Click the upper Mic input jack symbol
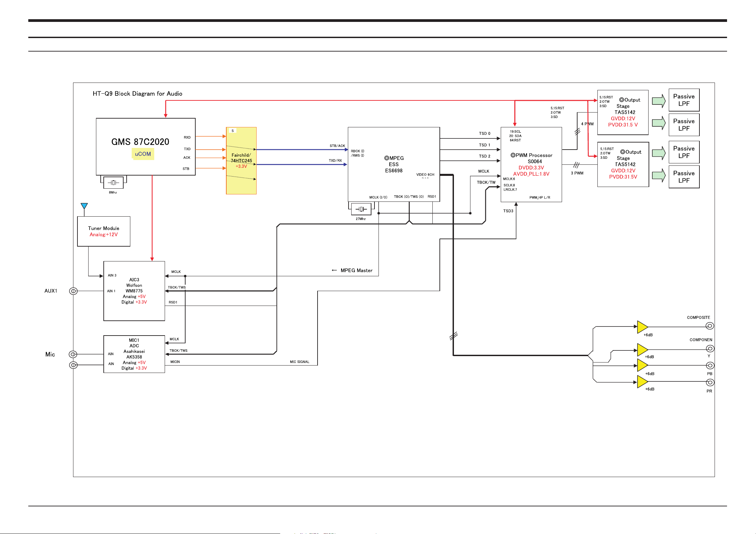This screenshot has width=756, height=534. [73, 354]
